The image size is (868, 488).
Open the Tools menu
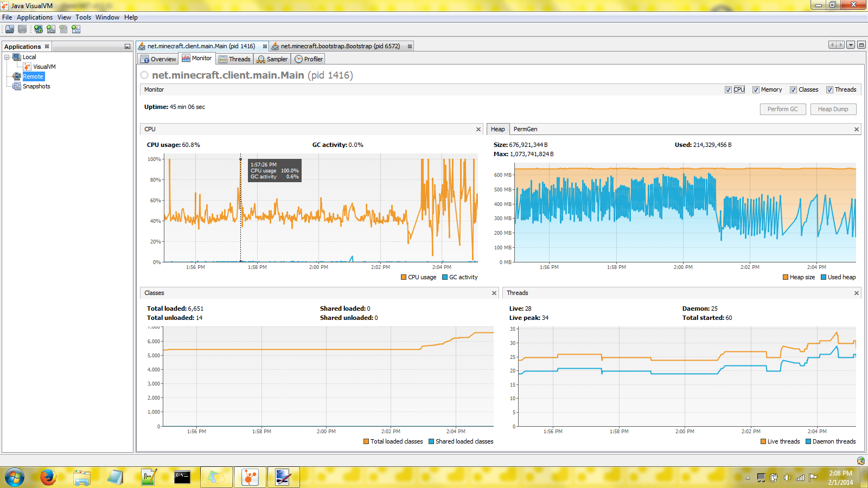click(x=83, y=17)
